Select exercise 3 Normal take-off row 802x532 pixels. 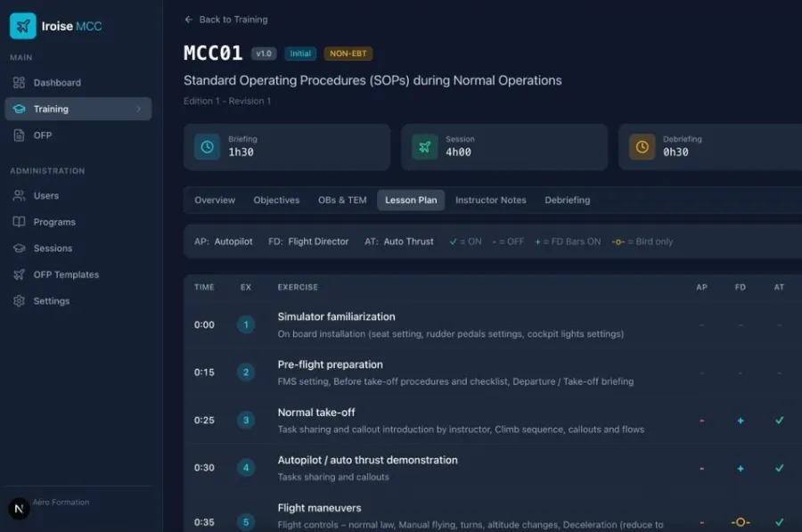[x=493, y=420]
